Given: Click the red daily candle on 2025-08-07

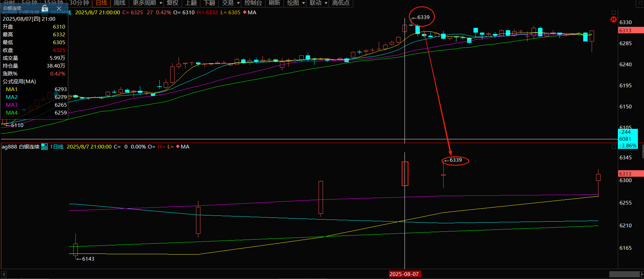Looking at the screenshot, I should pyautogui.click(x=405, y=174).
